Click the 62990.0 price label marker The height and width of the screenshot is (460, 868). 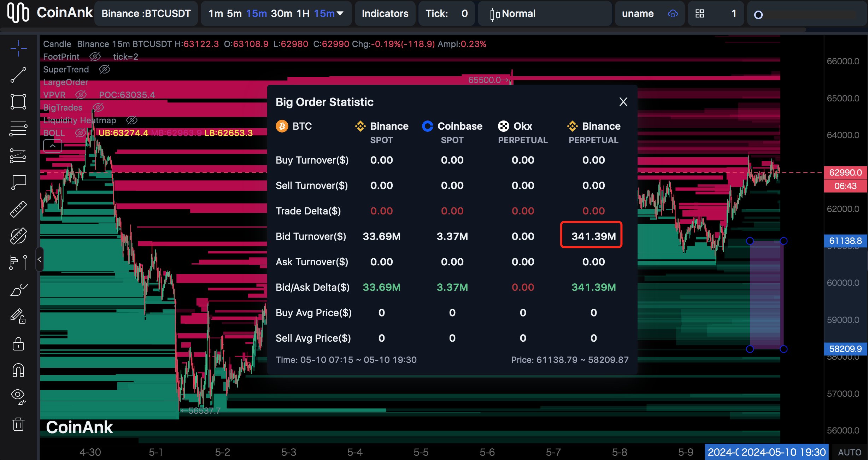point(845,172)
